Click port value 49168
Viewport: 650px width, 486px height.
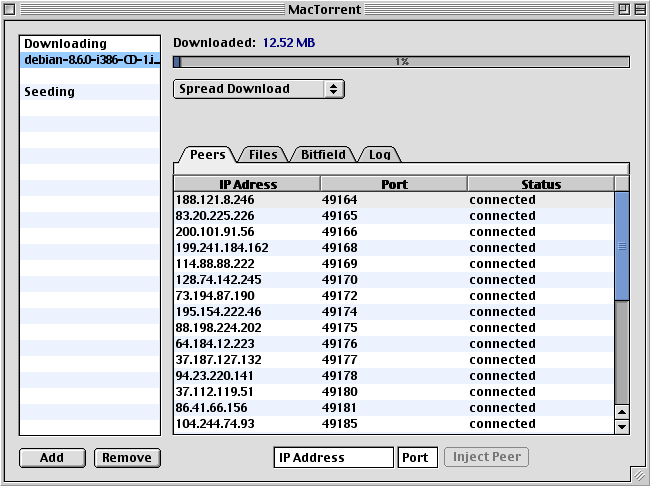[x=340, y=248]
